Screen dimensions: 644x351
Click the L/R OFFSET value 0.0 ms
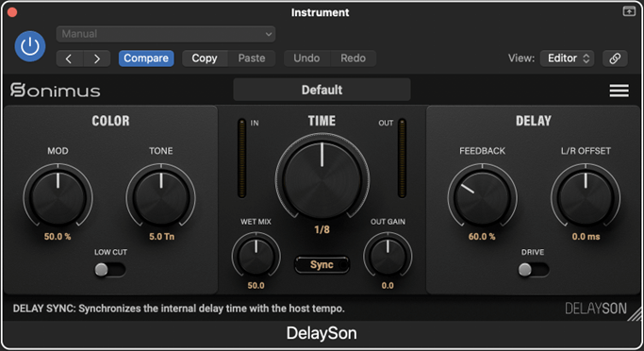point(586,237)
